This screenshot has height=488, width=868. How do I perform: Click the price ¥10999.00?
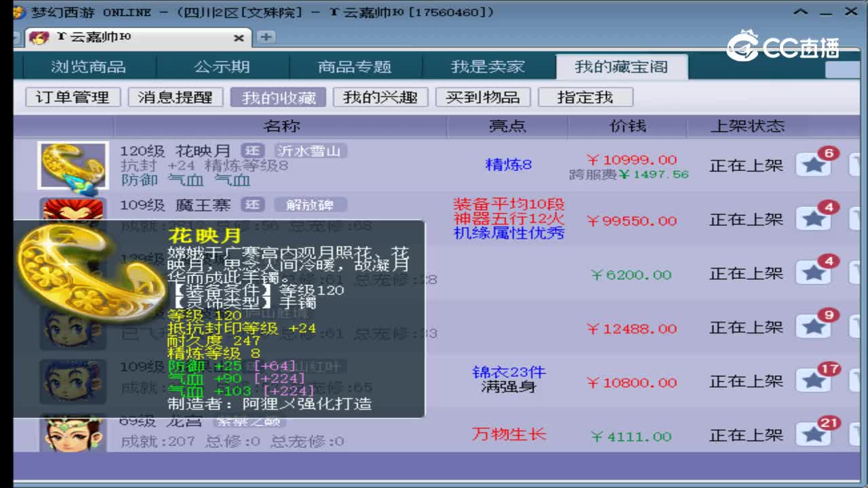632,160
